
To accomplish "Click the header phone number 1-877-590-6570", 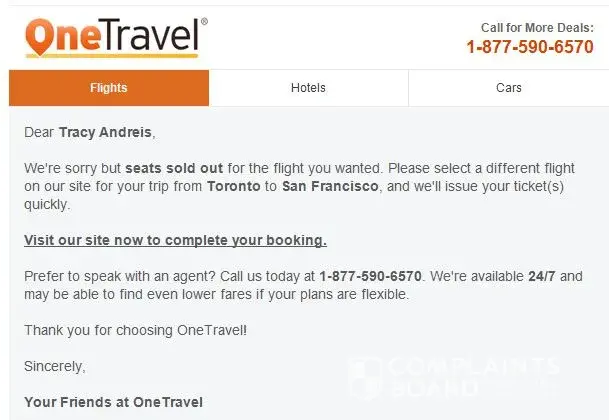I will 529,47.
